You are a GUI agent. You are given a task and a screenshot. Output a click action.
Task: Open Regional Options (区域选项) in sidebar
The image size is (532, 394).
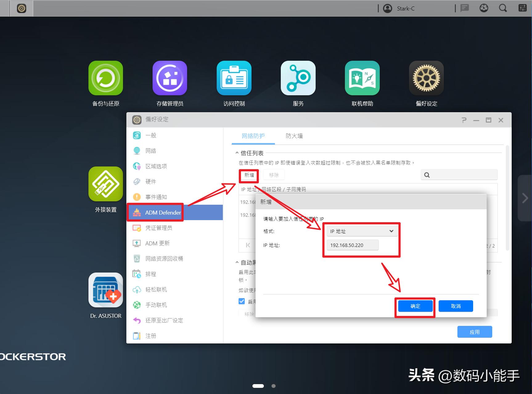(x=175, y=166)
